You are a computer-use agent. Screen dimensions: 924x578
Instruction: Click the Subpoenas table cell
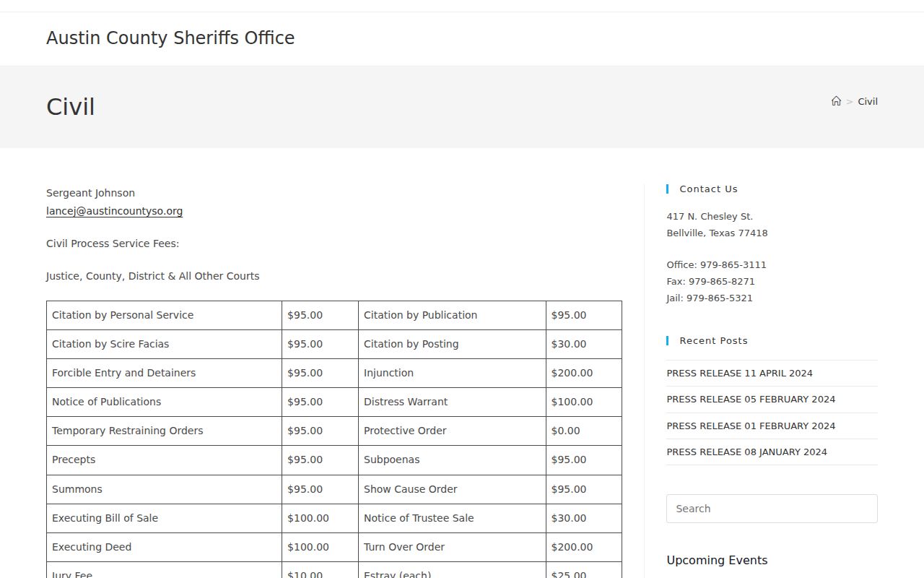point(452,460)
